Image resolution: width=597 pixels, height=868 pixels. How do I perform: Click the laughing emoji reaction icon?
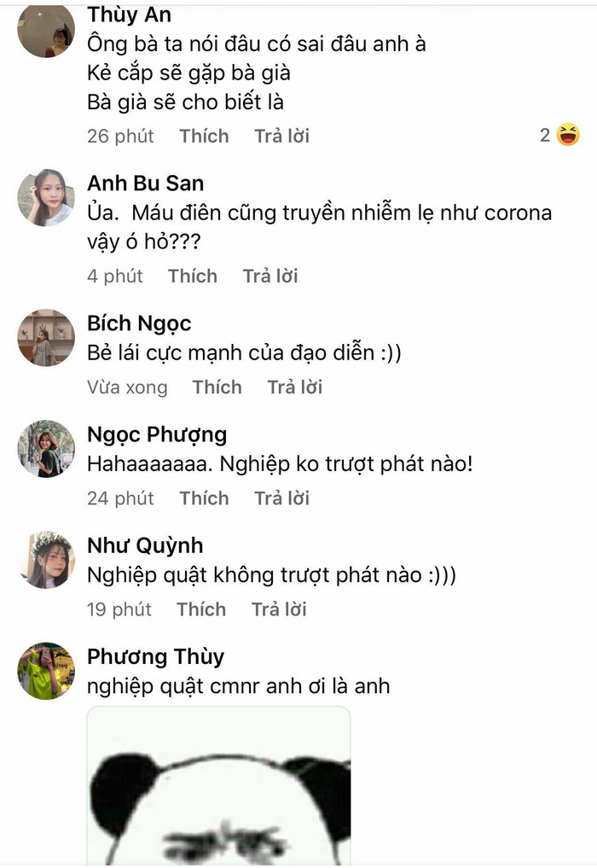(566, 135)
